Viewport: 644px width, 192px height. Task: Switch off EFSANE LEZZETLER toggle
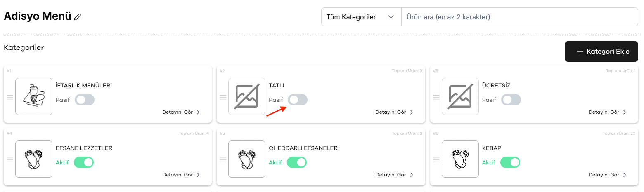click(84, 162)
